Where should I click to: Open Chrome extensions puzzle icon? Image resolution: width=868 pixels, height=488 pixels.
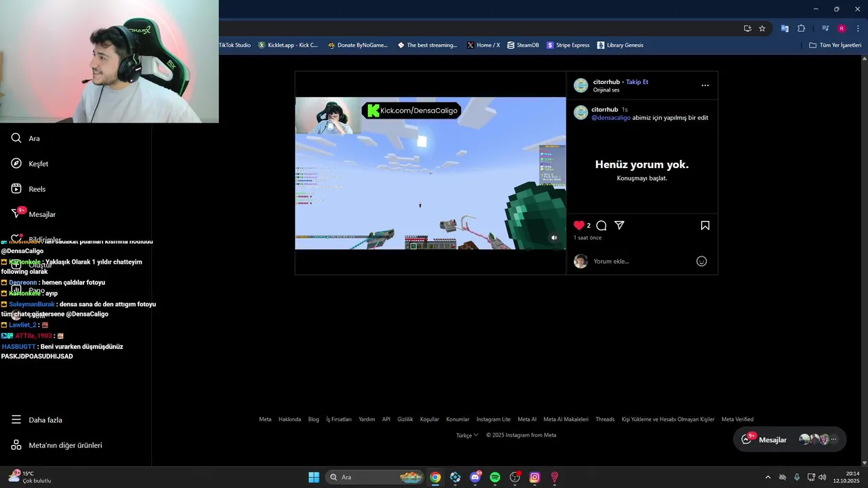click(802, 28)
